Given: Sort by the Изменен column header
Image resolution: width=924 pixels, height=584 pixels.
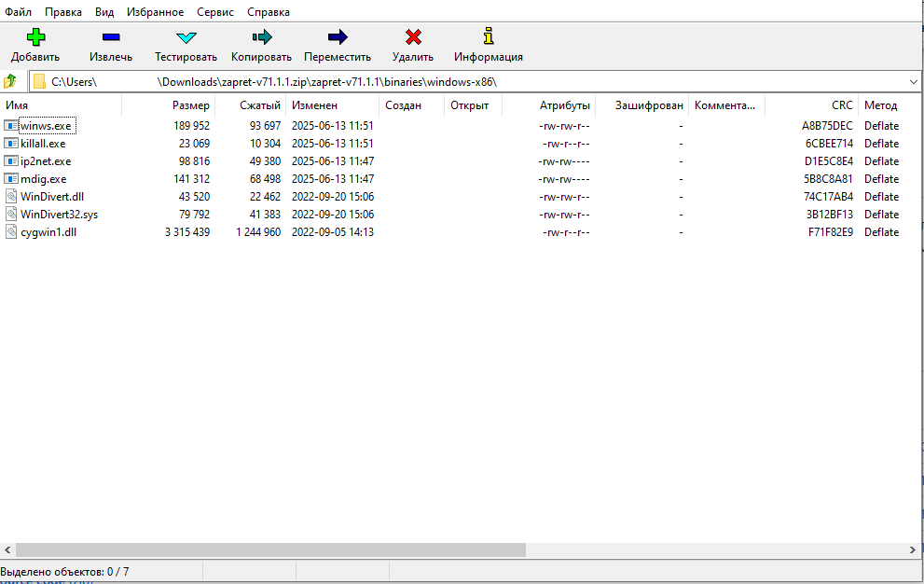Looking at the screenshot, I should (332, 105).
